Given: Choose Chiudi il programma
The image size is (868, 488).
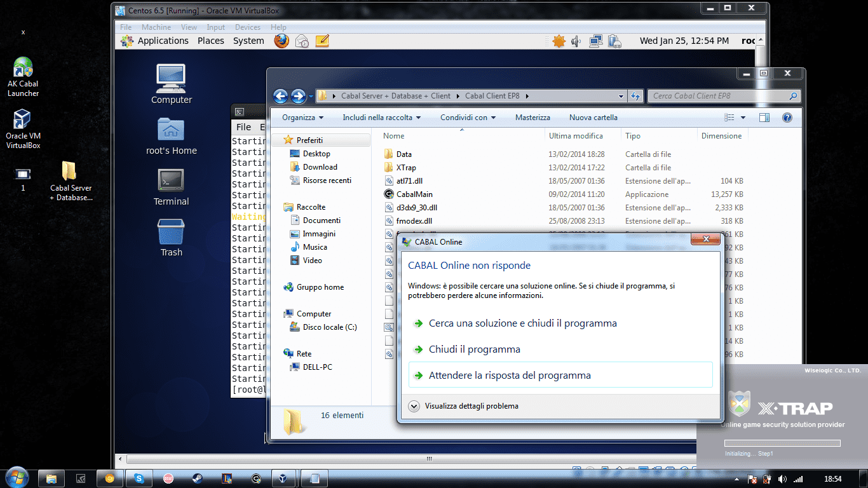Looking at the screenshot, I should pyautogui.click(x=560, y=349).
